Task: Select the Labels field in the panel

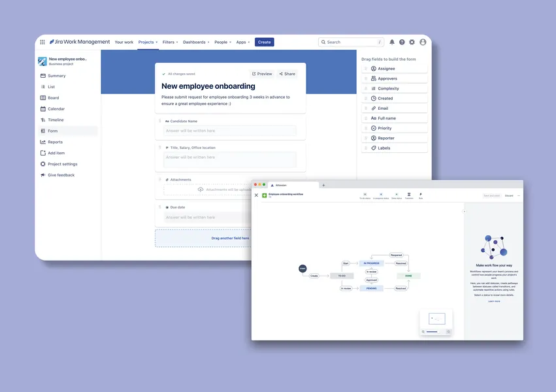Action: (x=395, y=148)
